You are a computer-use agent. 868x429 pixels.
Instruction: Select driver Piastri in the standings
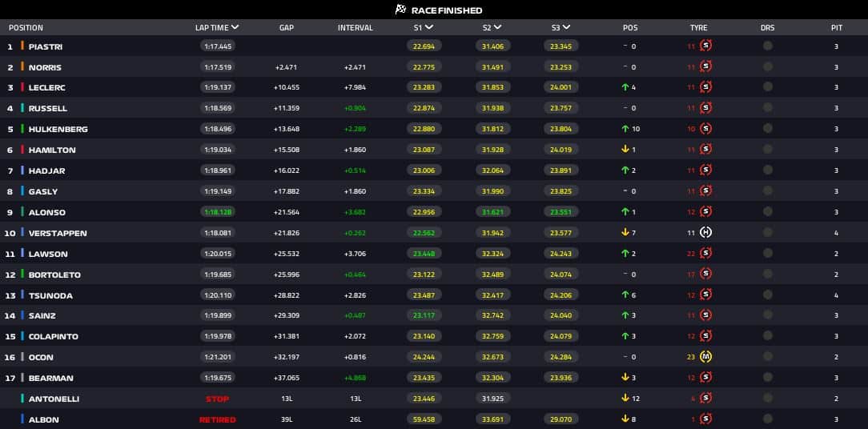pyautogui.click(x=46, y=46)
